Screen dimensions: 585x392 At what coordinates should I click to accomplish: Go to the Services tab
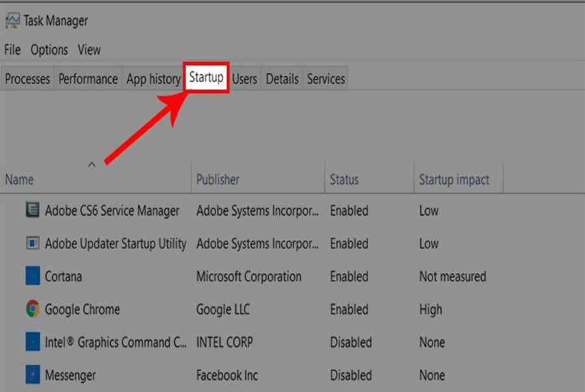click(326, 79)
